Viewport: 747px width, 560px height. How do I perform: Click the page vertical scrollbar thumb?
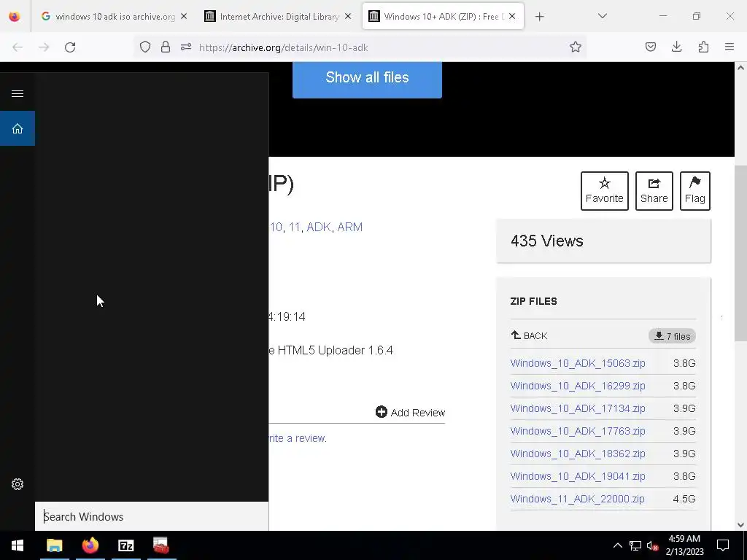click(x=741, y=253)
